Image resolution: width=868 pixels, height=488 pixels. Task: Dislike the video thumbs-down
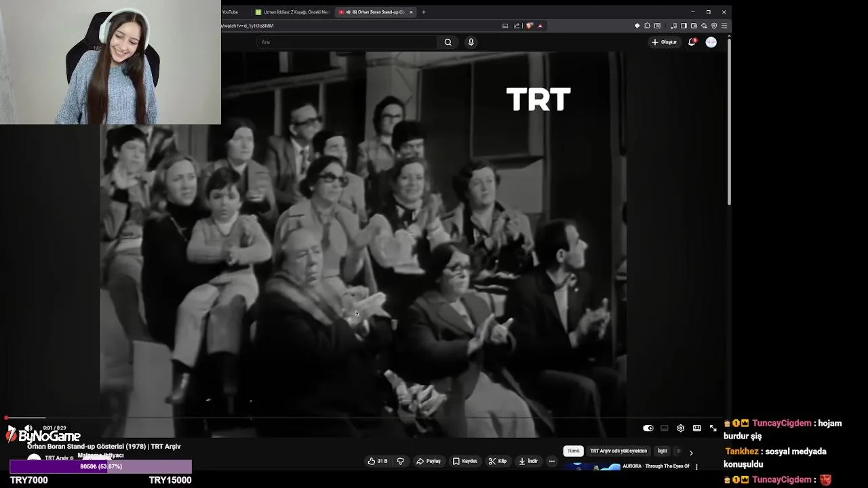coord(400,461)
